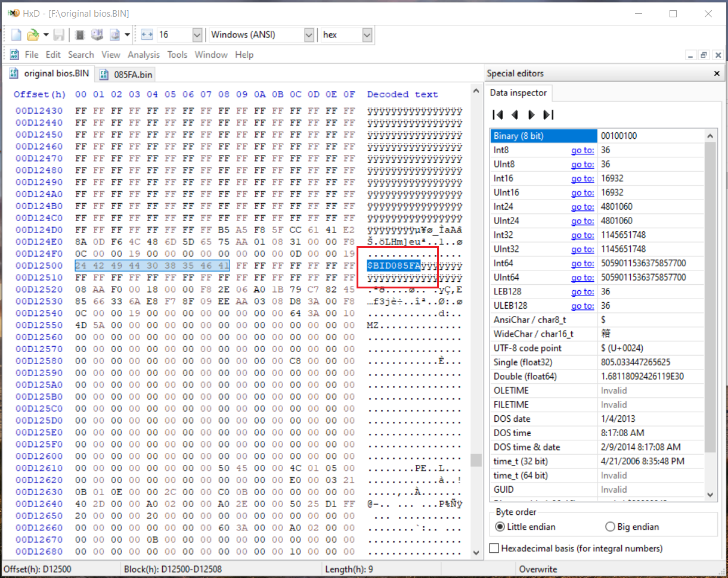Screen dimensions: 728x578
Task: Select Little endian byte order
Action: coord(500,527)
